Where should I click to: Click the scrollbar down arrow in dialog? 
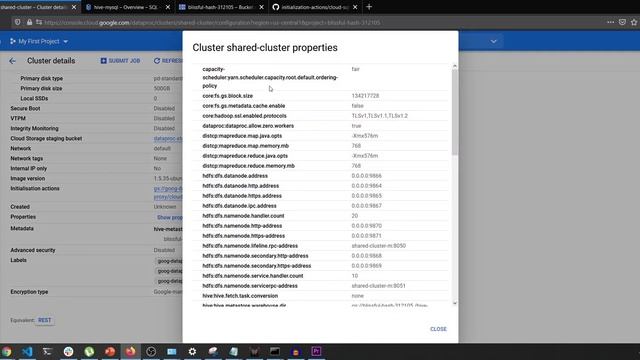pos(455,303)
